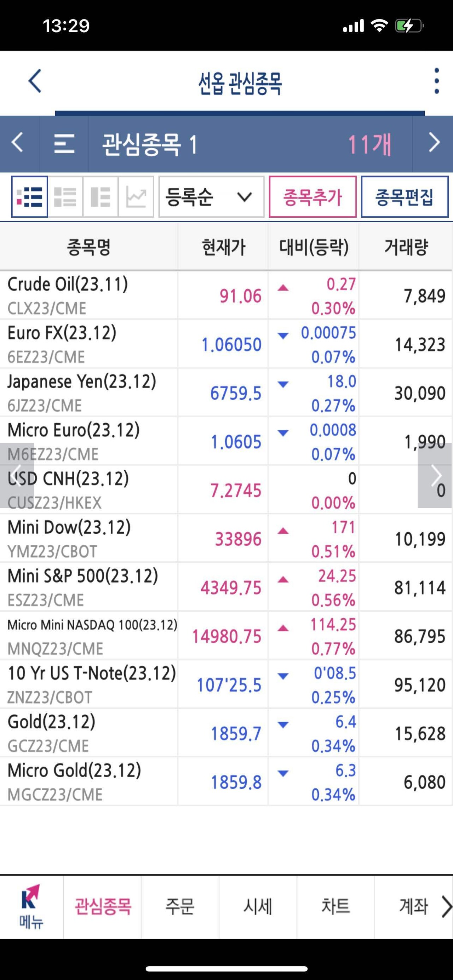Go to next watchlist group
Viewport: 453px width, 980px height.
click(x=434, y=143)
